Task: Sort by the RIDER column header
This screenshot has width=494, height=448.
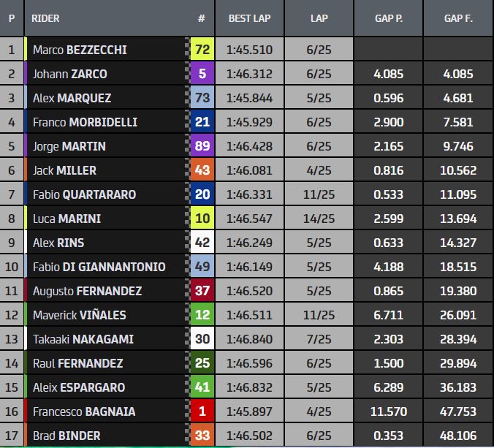Action: (x=47, y=18)
